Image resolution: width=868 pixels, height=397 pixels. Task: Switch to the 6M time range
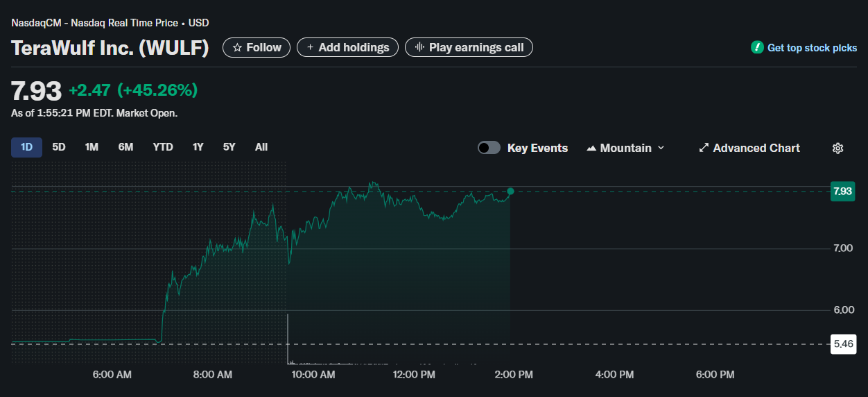point(125,147)
